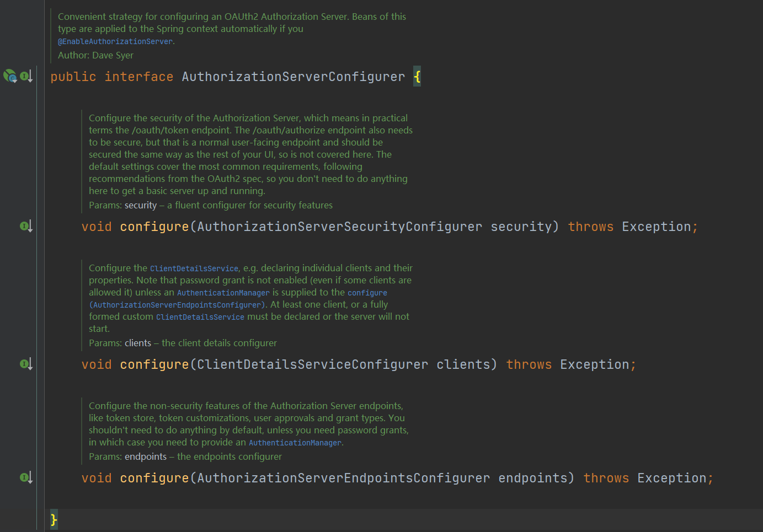
Task: Click the AuthorizationServerConfigurer interface name
Action: coord(293,77)
